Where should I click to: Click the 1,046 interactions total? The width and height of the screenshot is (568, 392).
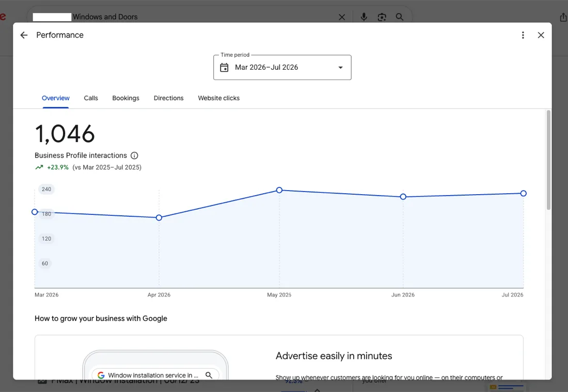[65, 134]
